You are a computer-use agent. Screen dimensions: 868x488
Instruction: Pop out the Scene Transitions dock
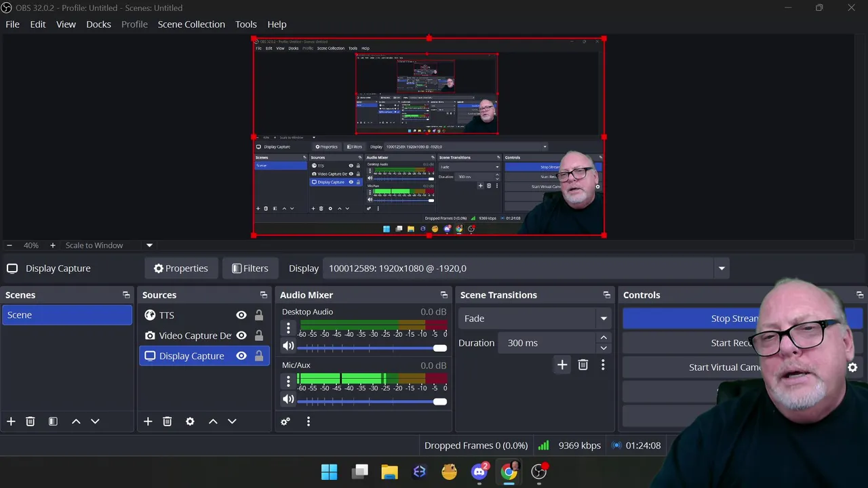[x=607, y=295]
